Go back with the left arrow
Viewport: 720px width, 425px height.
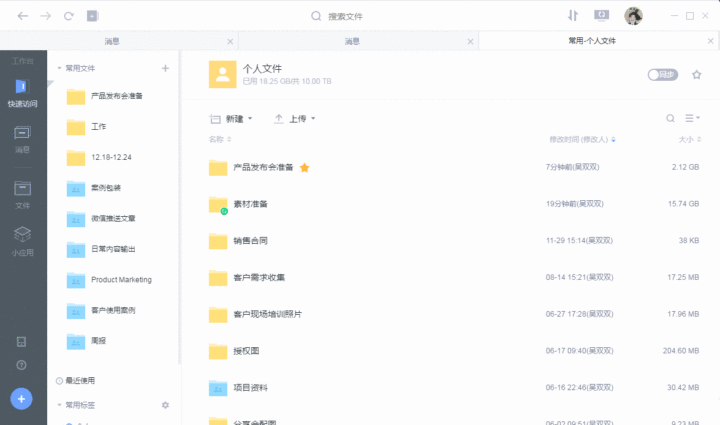pos(22,16)
